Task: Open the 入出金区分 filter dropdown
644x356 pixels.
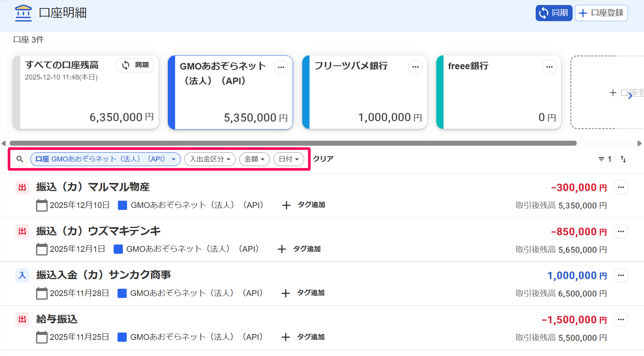Action: 210,159
